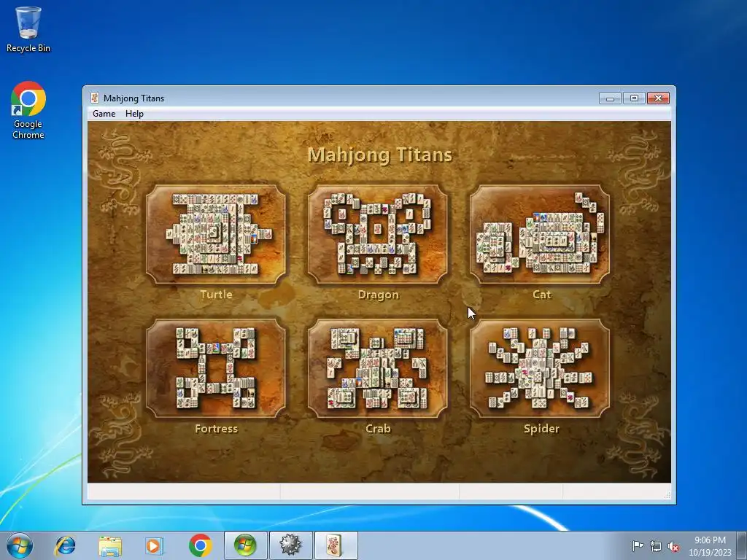This screenshot has width=747, height=560.
Task: Click the Fortress label text
Action: tap(216, 429)
